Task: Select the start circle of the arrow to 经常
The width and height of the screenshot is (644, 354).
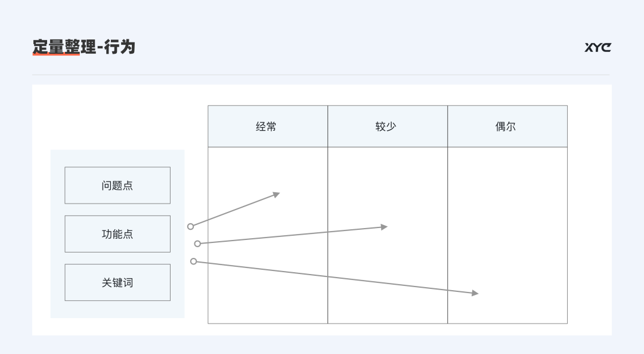Action: [190, 226]
